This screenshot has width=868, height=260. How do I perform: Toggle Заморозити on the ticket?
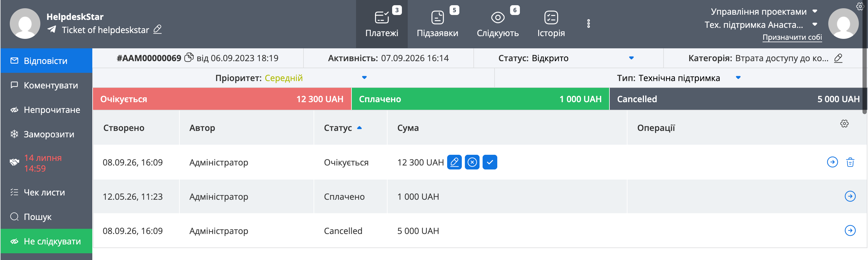coord(46,134)
